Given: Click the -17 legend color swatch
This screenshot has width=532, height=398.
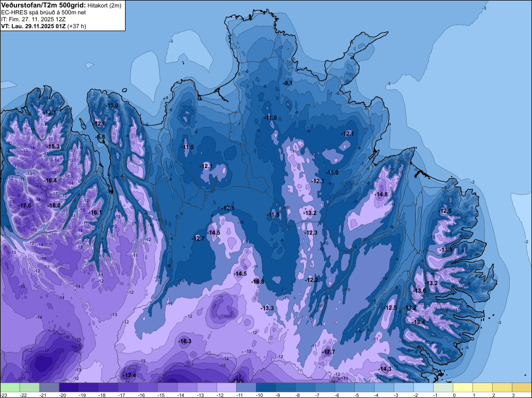Looking at the screenshot, I should pyautogui.click(x=128, y=387).
